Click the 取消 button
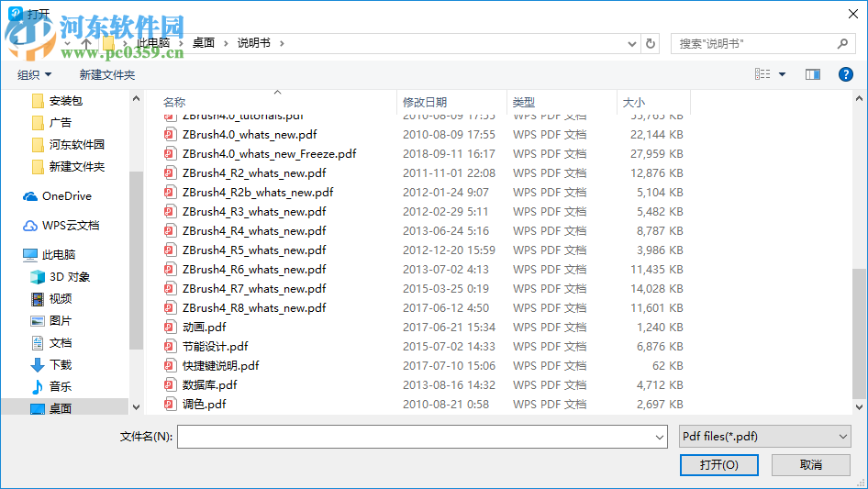The height and width of the screenshot is (489, 868). click(811, 464)
